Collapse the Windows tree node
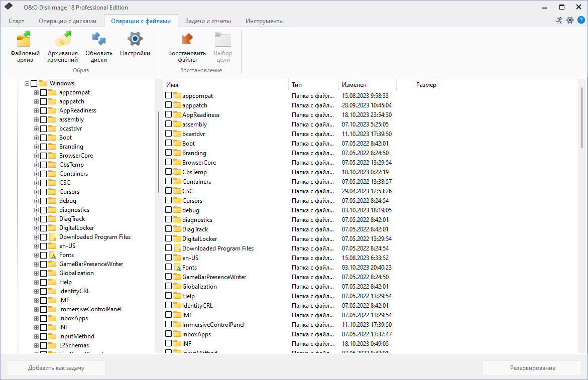The height and width of the screenshot is (380, 588). [27, 83]
